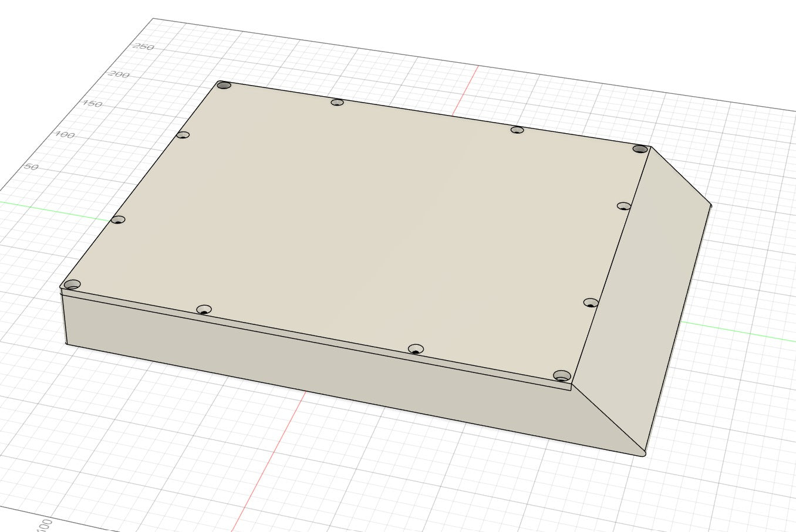Select the small hole on the top edge center
The height and width of the screenshot is (532, 796).
coord(336,102)
